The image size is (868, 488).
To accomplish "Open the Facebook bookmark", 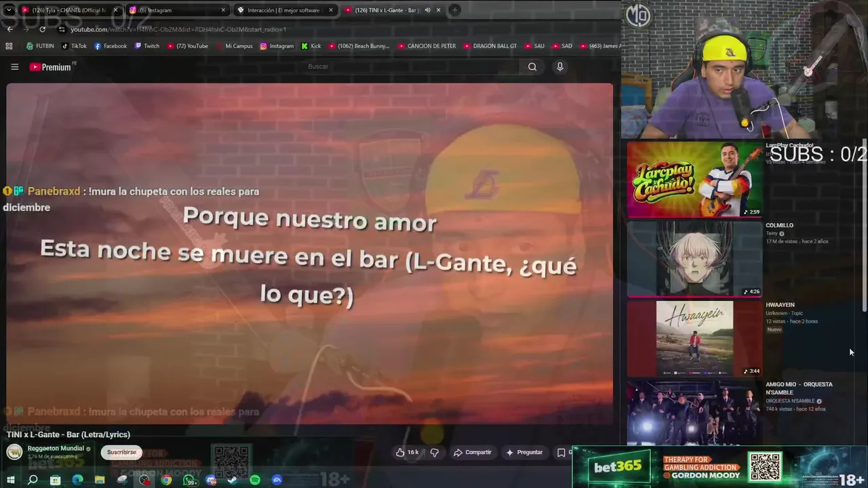I will (111, 46).
